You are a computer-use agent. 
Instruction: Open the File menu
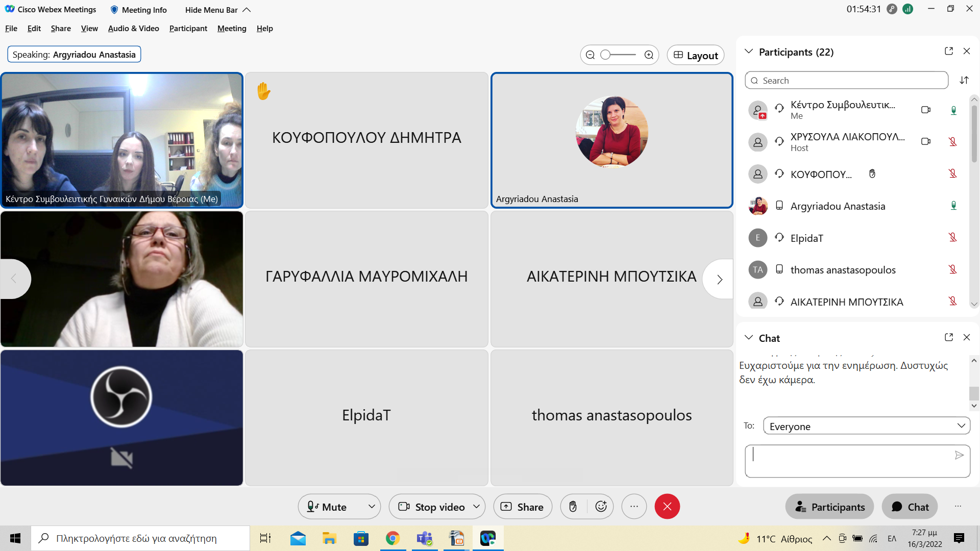point(11,28)
